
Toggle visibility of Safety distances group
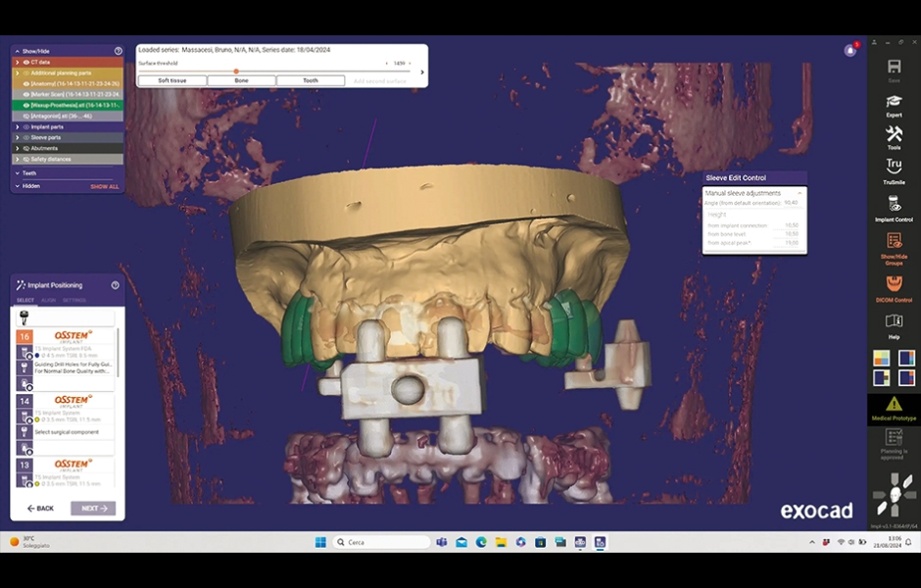pos(26,159)
